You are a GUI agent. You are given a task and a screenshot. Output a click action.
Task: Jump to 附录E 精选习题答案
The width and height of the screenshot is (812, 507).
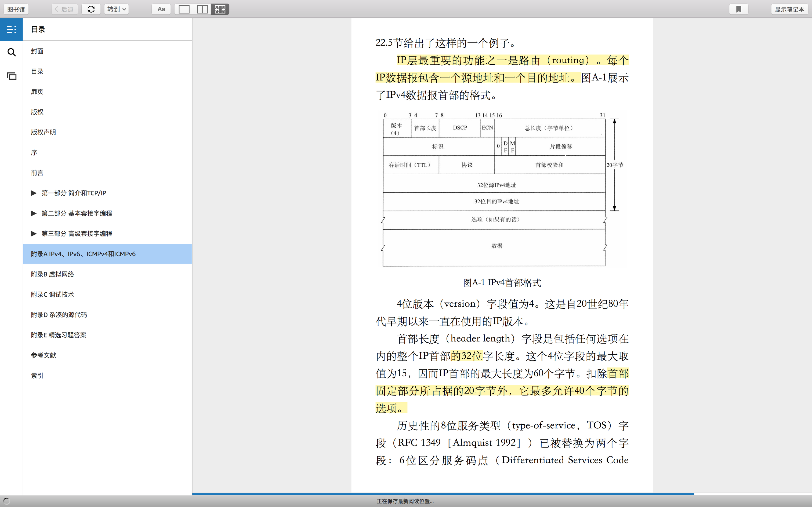[x=58, y=335]
